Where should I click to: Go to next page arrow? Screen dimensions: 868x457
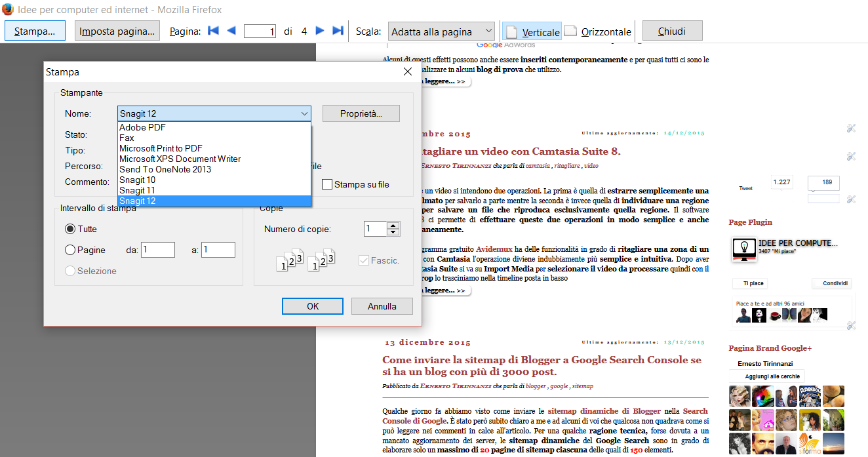click(x=320, y=31)
